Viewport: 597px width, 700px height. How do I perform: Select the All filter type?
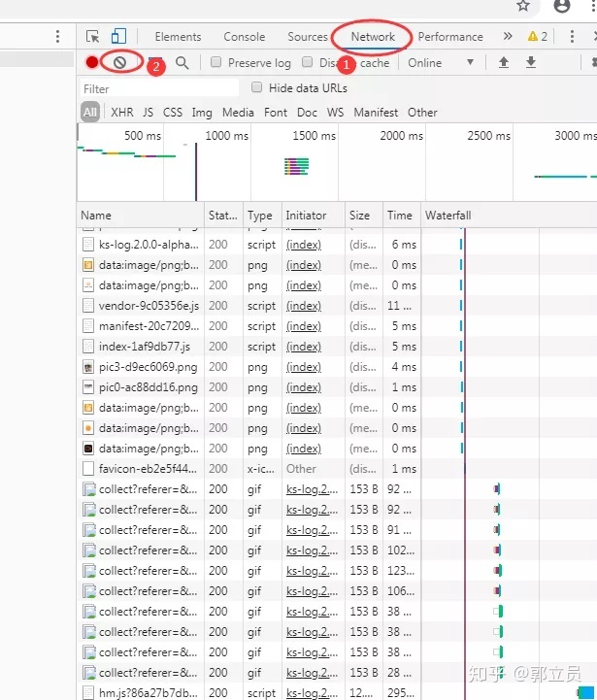click(x=90, y=112)
